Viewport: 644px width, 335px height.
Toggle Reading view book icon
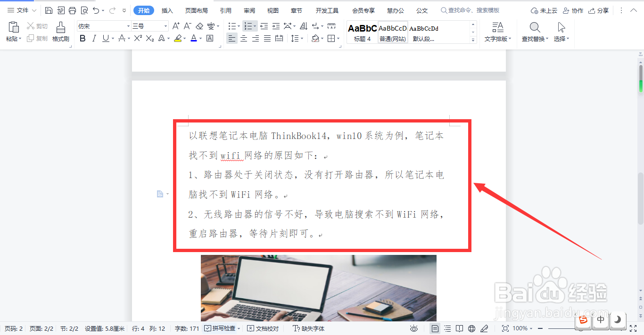point(459,328)
